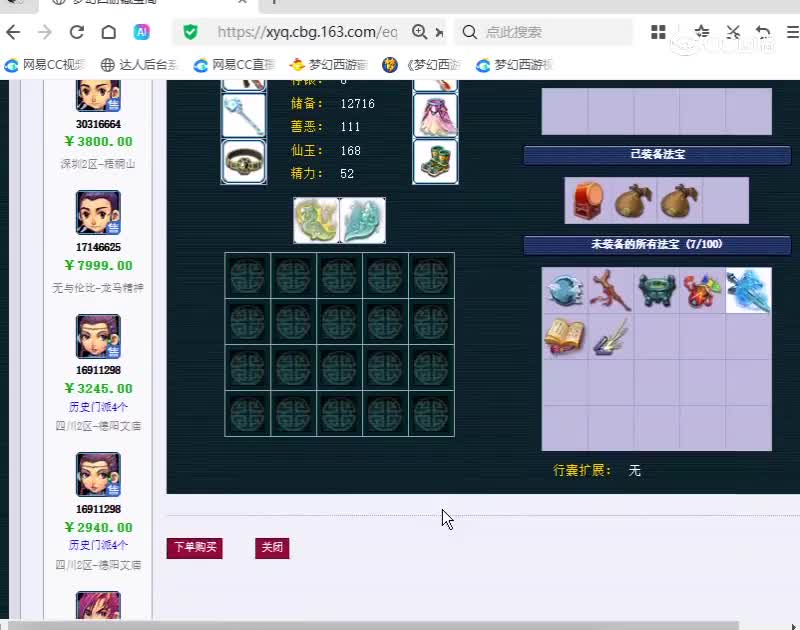Click the zoom magnifier icon in address bar

click(419, 32)
